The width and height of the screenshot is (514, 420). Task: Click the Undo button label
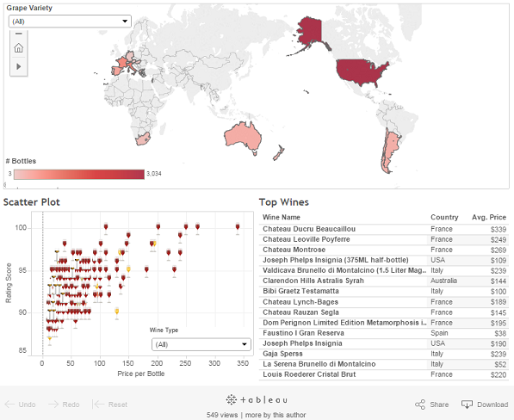click(x=27, y=405)
